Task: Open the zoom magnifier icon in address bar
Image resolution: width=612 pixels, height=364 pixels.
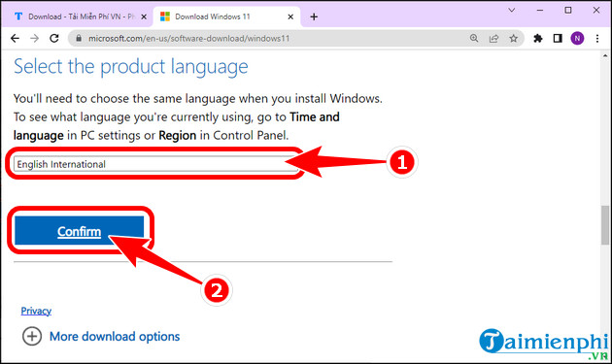Action: tap(474, 38)
